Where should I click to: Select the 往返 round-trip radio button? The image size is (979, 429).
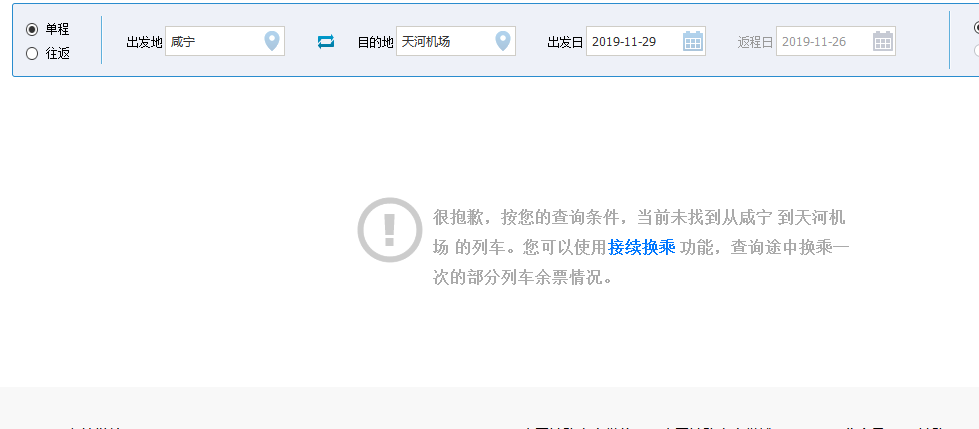point(32,54)
